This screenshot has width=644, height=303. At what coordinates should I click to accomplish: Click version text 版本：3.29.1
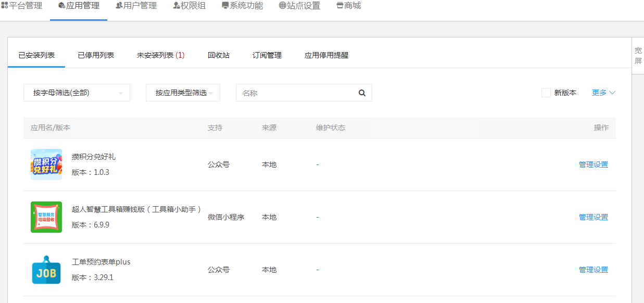93,277
